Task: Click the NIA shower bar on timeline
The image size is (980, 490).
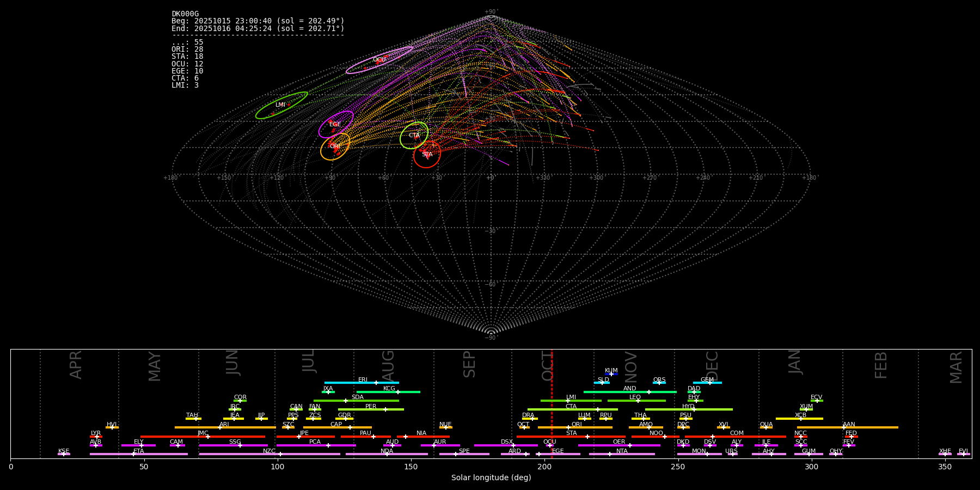Action: (423, 437)
